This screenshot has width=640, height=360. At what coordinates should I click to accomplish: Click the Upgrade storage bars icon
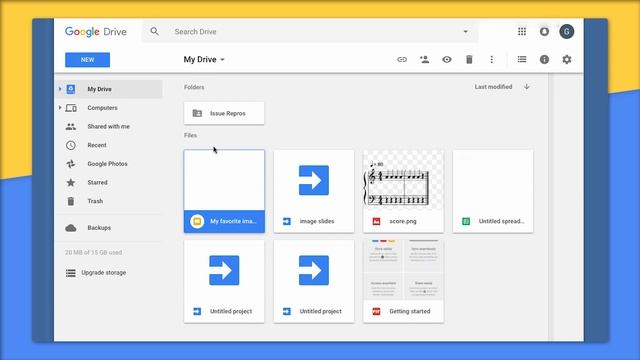(71, 273)
